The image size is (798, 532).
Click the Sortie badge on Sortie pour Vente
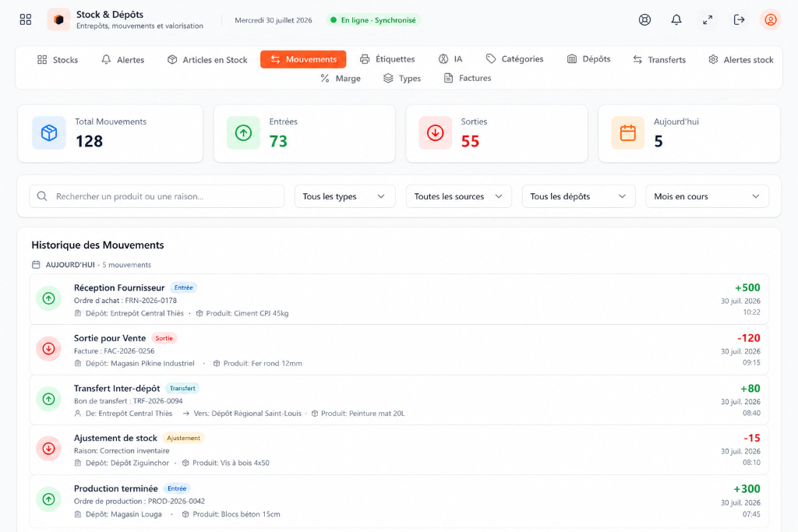pos(164,338)
